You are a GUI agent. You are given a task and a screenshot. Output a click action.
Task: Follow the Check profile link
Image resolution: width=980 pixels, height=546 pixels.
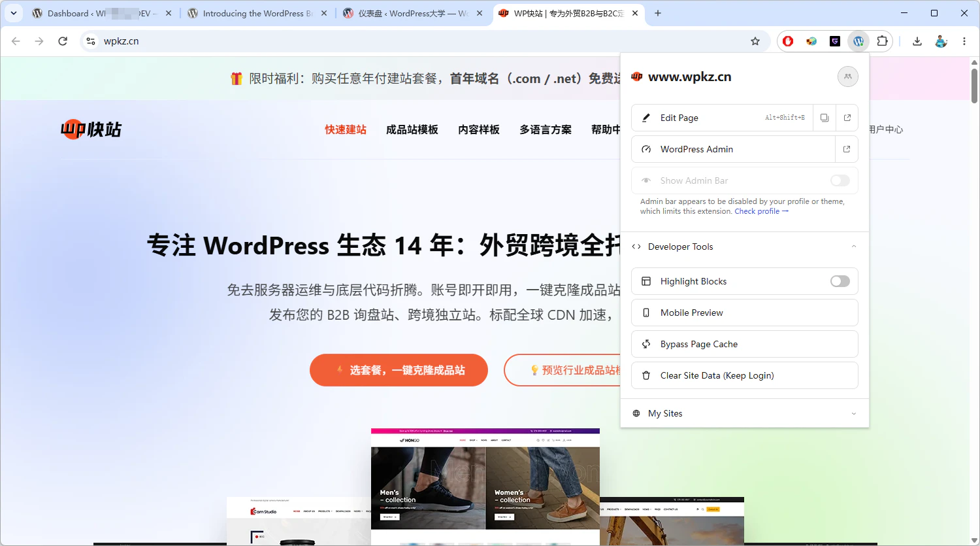point(761,211)
